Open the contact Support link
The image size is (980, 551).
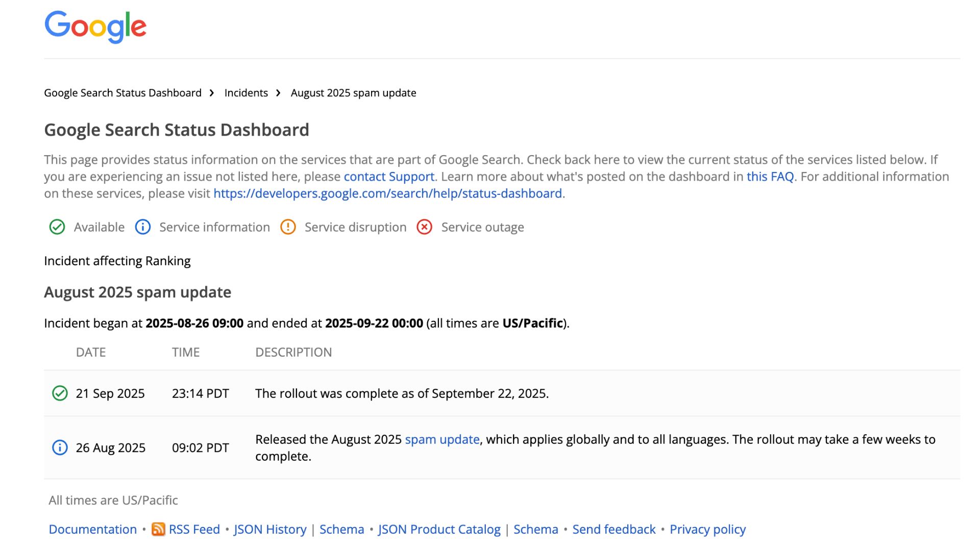[389, 177]
